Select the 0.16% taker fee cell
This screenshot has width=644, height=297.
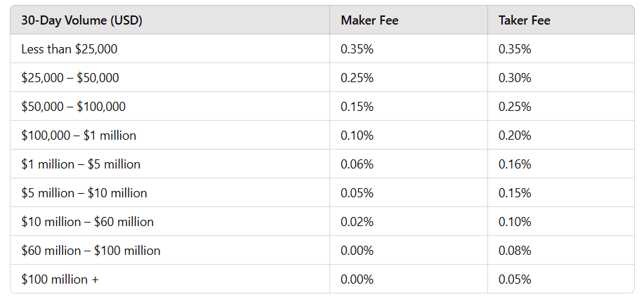(515, 164)
